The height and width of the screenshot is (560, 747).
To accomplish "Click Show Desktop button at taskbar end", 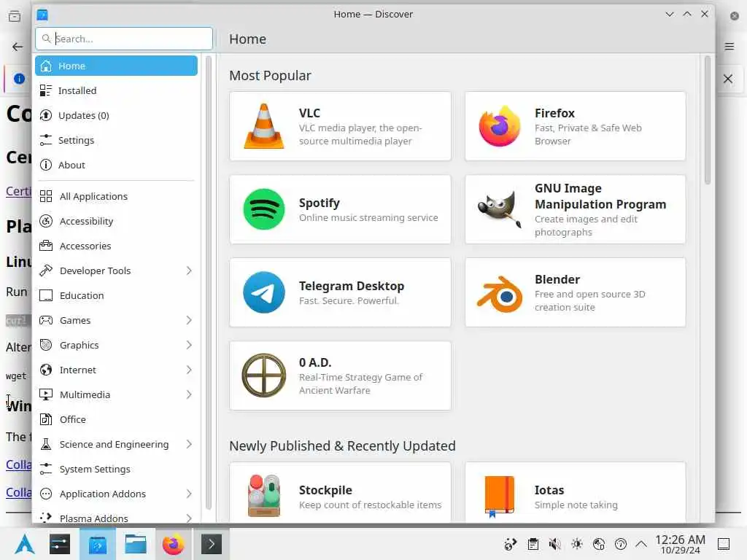I will (724, 544).
